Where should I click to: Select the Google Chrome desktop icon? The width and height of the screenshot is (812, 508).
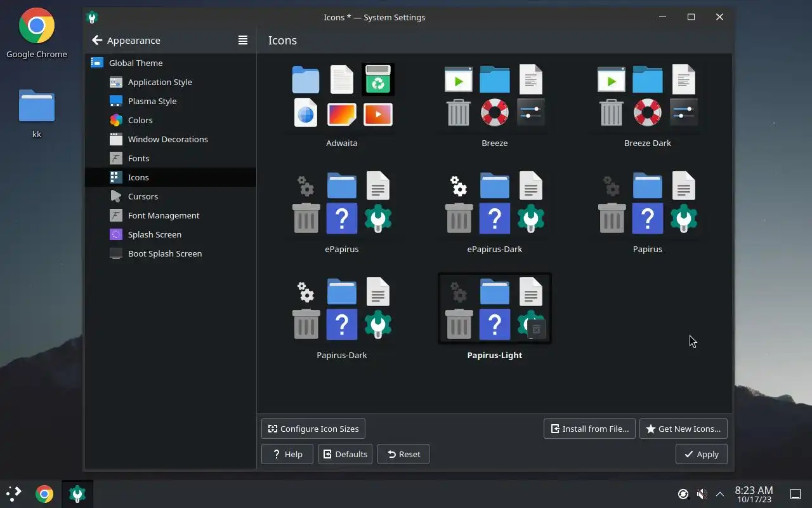37,34
